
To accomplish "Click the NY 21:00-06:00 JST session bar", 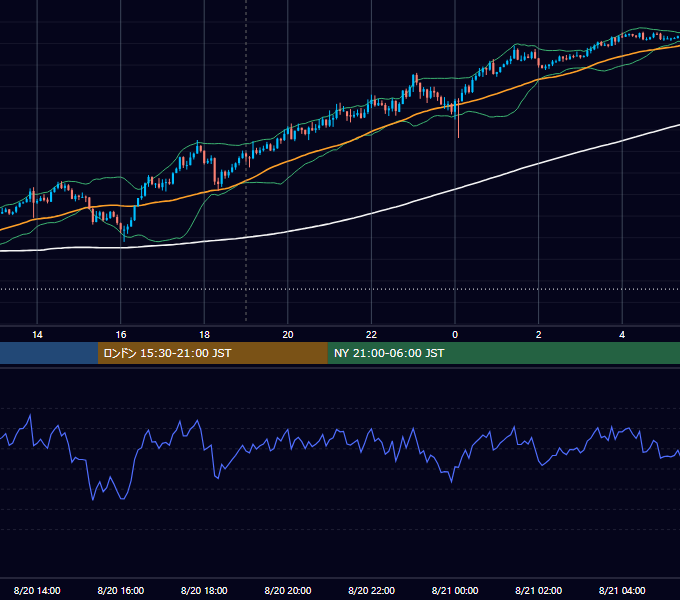I will (x=503, y=353).
